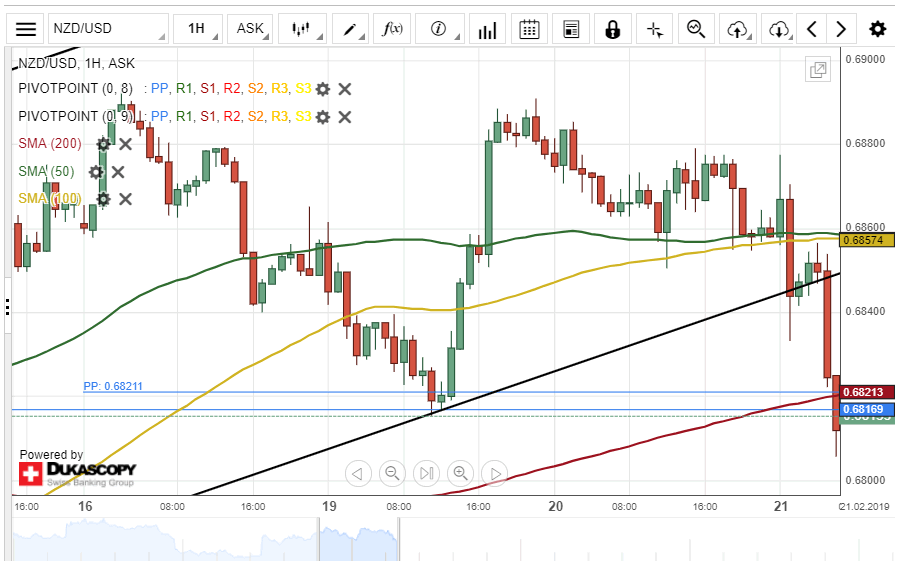Go back with the left chevron
The image size is (906, 566).
(811, 28)
